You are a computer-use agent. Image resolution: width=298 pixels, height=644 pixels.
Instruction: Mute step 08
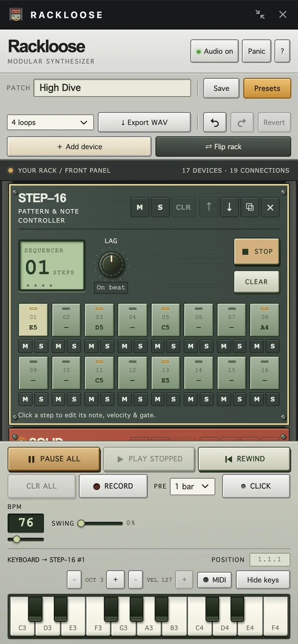click(x=257, y=346)
